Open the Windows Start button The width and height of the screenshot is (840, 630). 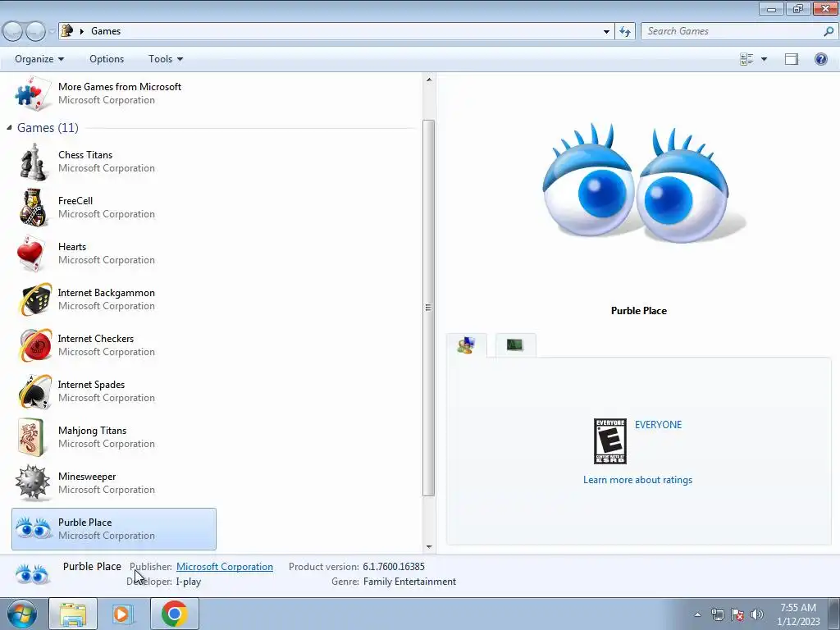click(x=22, y=614)
